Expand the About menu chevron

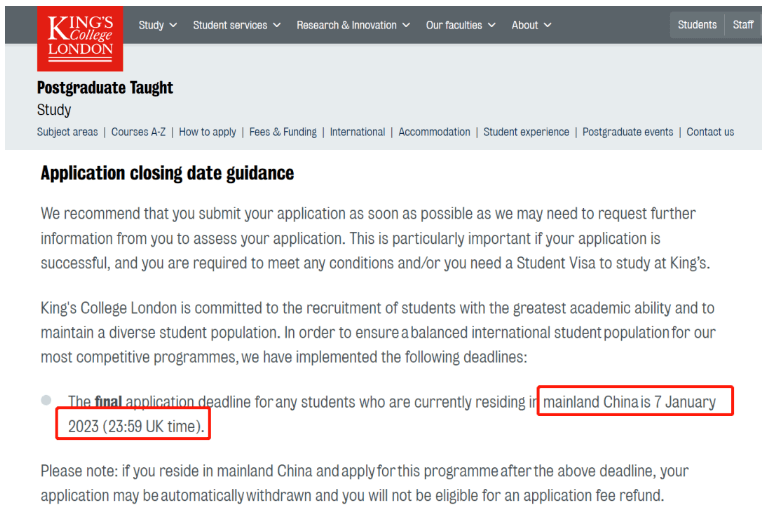tap(548, 25)
